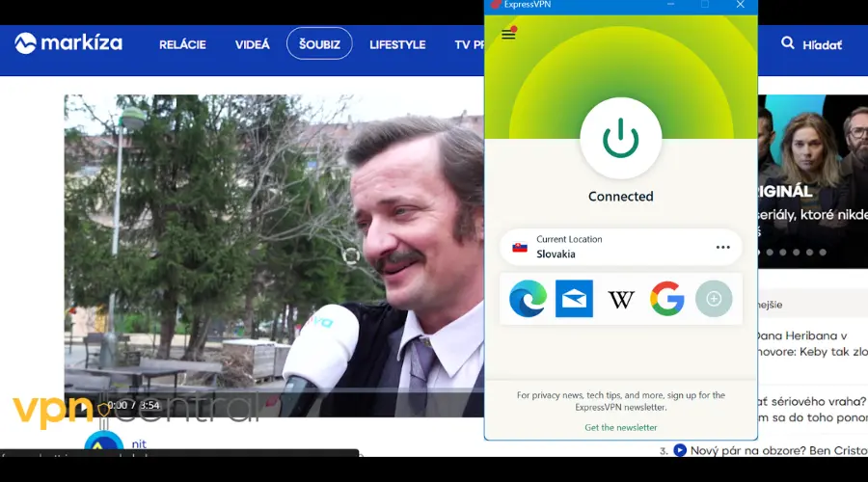868x482 pixels.
Task: Add a new shortcut with plus icon
Action: click(714, 299)
